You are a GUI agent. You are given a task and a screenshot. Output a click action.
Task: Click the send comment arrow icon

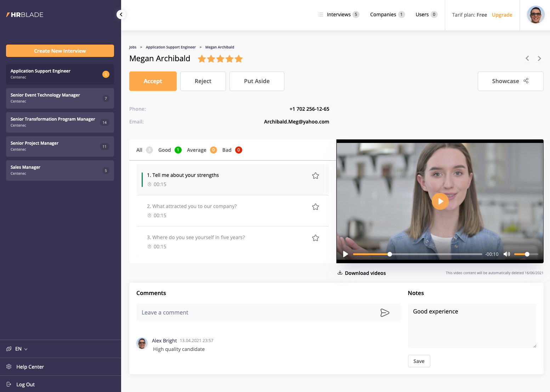point(385,313)
